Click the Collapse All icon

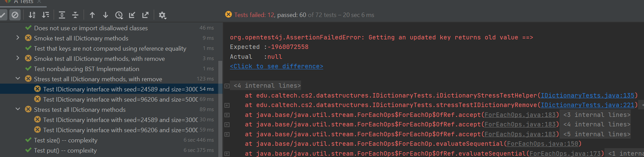click(75, 15)
